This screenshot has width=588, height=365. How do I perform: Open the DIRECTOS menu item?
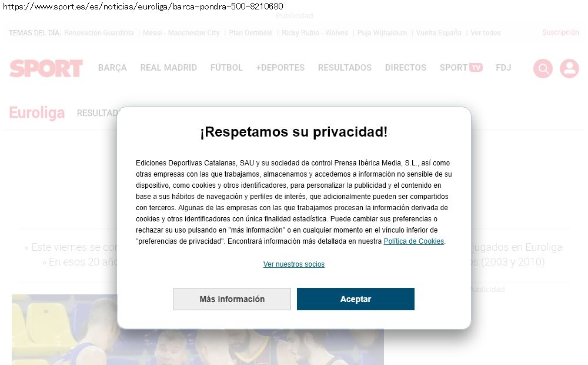point(406,68)
